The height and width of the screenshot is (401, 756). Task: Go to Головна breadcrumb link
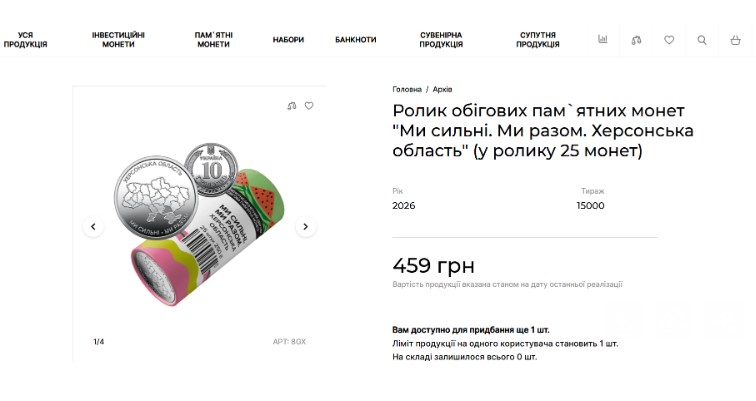point(407,89)
